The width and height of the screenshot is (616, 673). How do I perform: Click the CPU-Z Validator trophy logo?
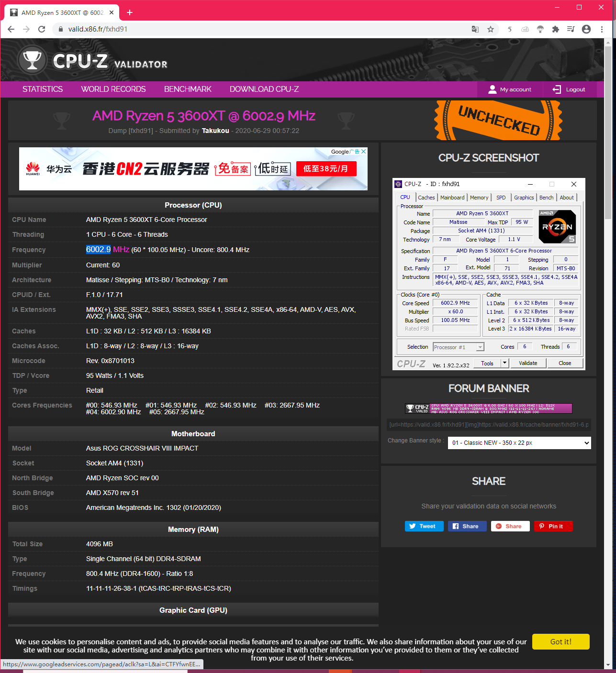pyautogui.click(x=32, y=60)
